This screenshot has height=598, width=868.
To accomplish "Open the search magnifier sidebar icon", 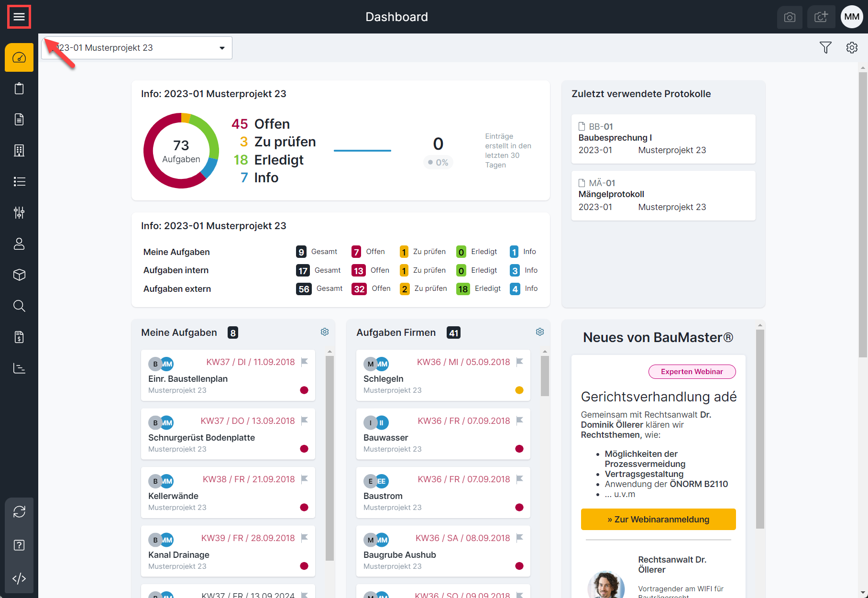I will 19,306.
